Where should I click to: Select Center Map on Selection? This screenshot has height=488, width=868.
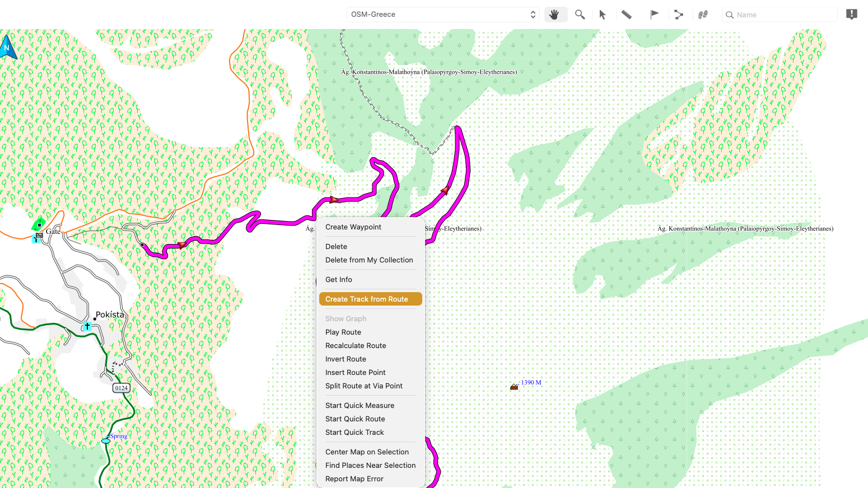367,452
